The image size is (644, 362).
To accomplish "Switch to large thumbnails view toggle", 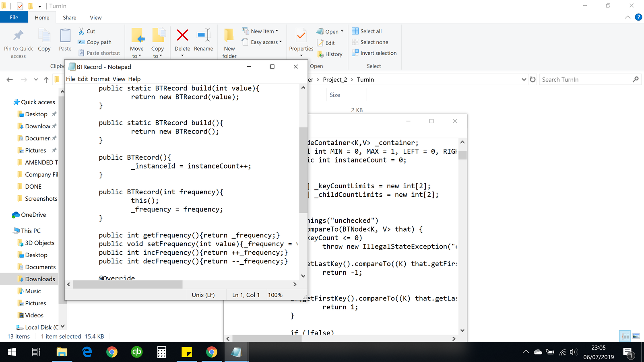I will click(636, 336).
